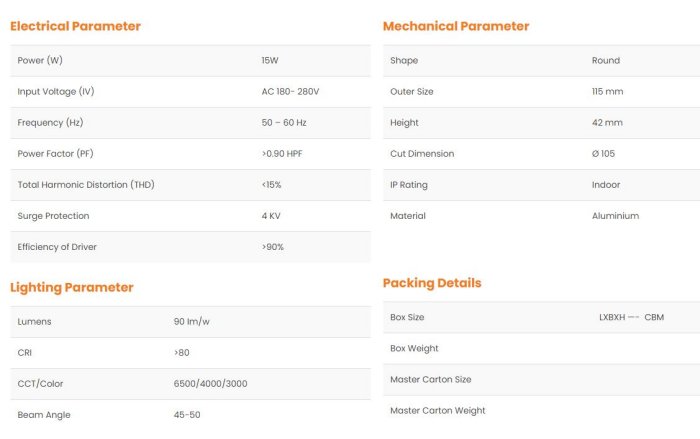Select the 4 KV surge protection value
The width and height of the screenshot is (700, 439).
click(x=271, y=216)
